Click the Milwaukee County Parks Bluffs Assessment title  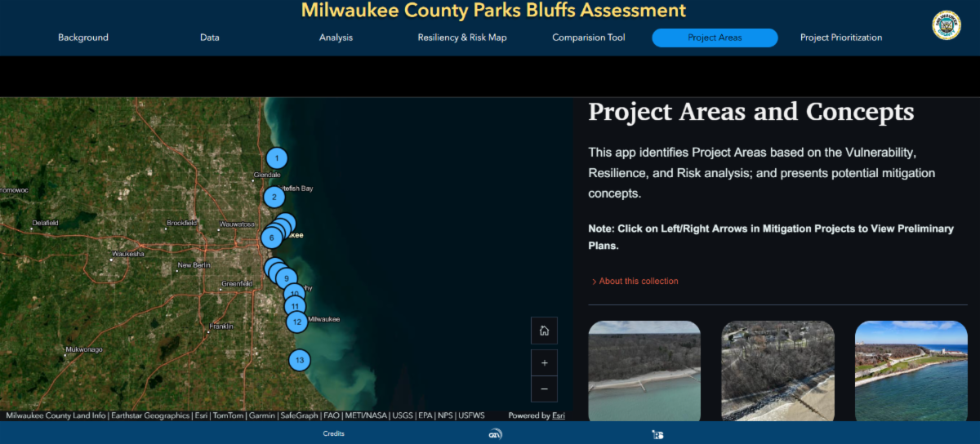click(x=493, y=11)
